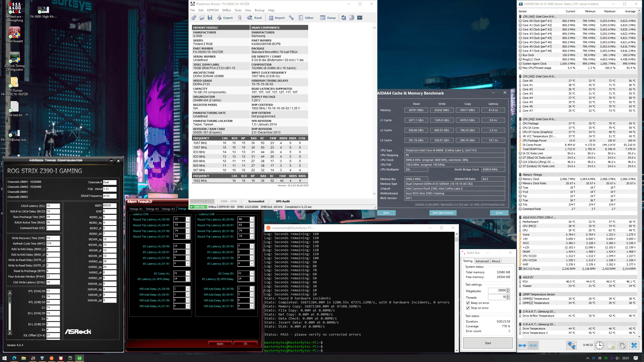The image size is (644, 362).
Task: Open IO Latency (B) D1 R1 dropdown
Action: pos(252,264)
